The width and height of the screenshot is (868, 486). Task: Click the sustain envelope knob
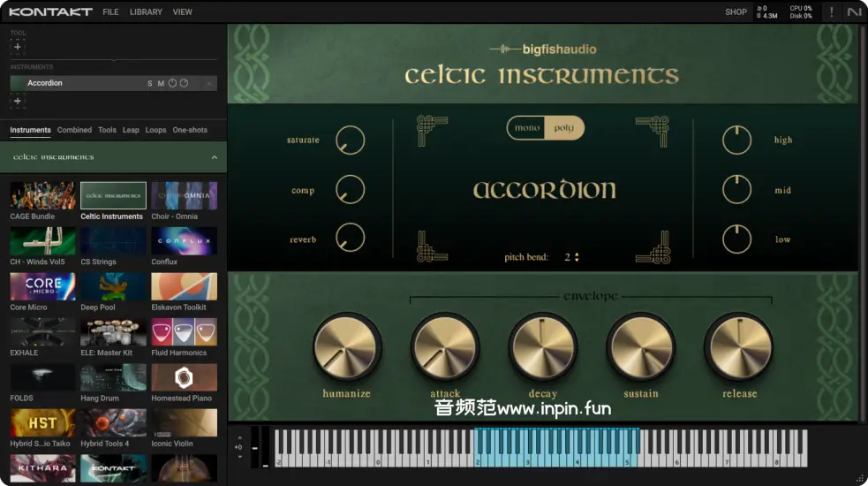[640, 348]
